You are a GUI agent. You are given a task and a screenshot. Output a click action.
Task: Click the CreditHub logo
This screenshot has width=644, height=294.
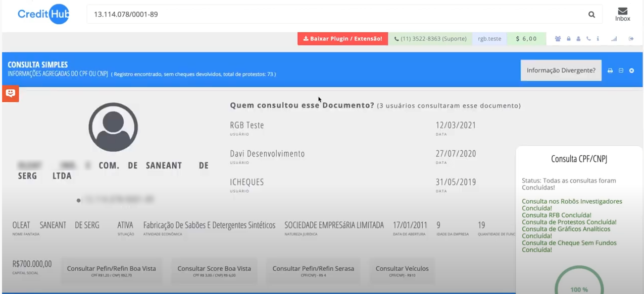tap(43, 14)
